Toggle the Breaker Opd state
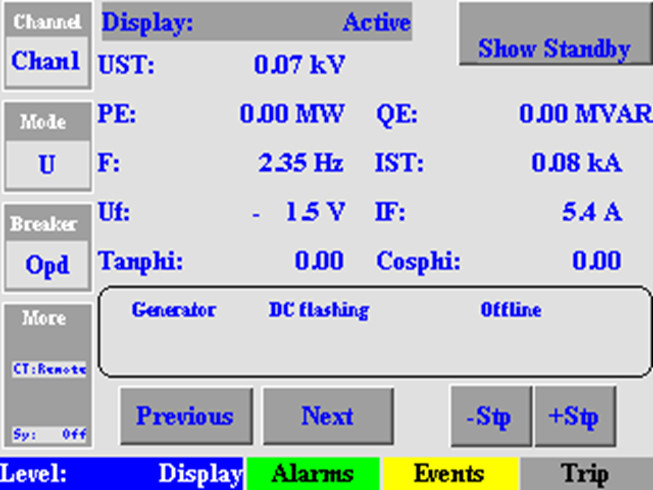Image resolution: width=653 pixels, height=490 pixels. [x=46, y=266]
